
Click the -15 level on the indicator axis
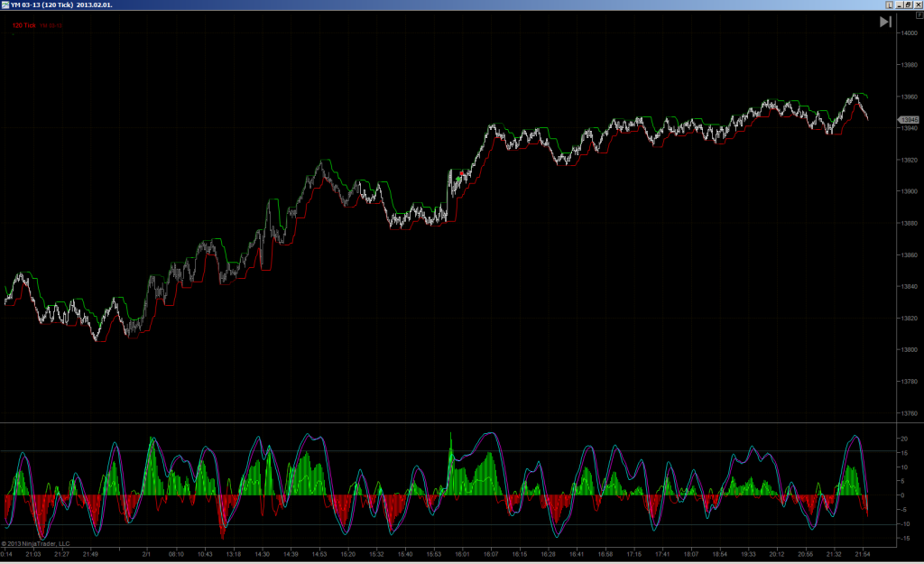click(904, 539)
